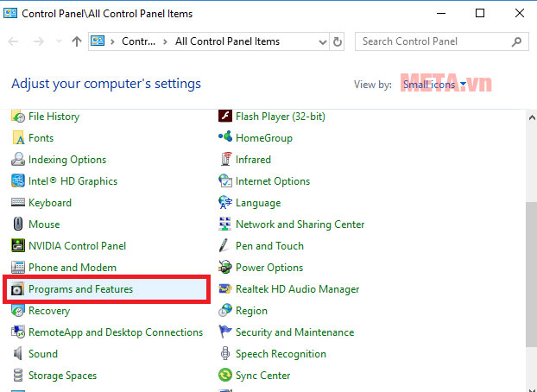
Task: Open the Intel HD Graphics icon
Action: coord(18,181)
